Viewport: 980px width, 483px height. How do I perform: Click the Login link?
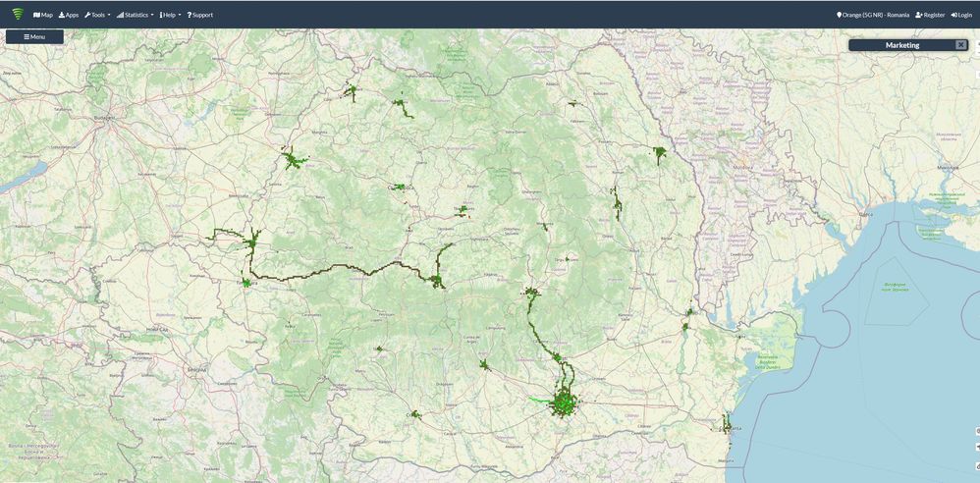click(961, 15)
